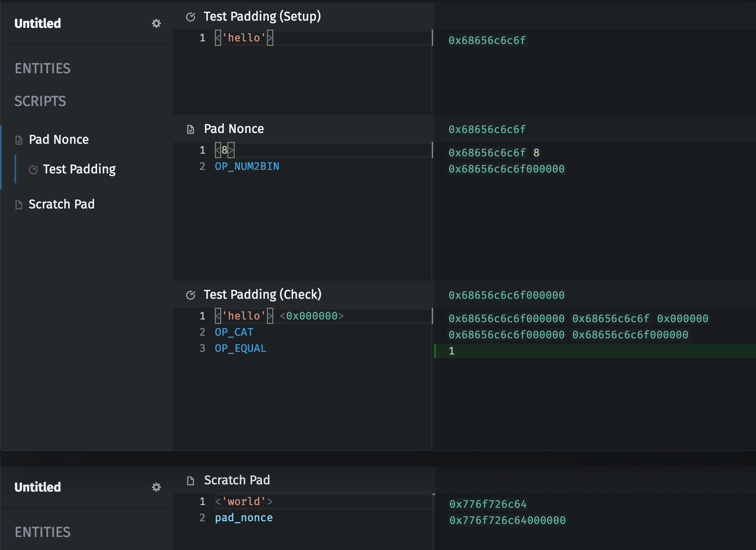This screenshot has height=550, width=756.
Task: Click the test icon on Test Padding (Check) header
Action: click(x=191, y=295)
